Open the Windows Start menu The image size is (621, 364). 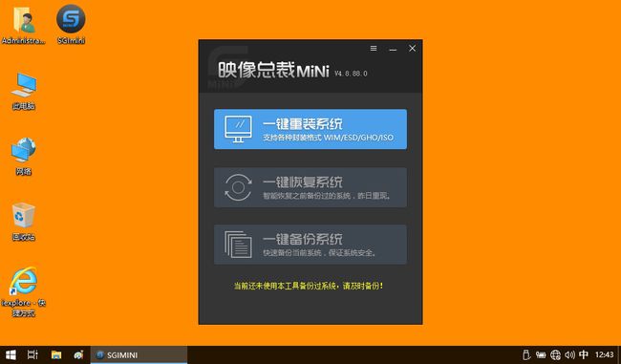pos(11,354)
